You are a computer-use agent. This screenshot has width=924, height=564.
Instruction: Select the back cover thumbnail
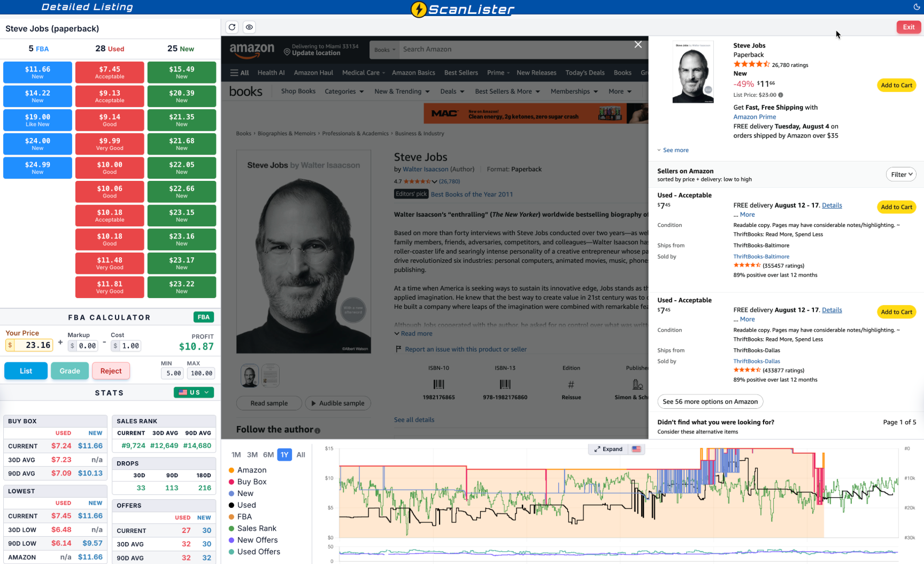pos(270,376)
